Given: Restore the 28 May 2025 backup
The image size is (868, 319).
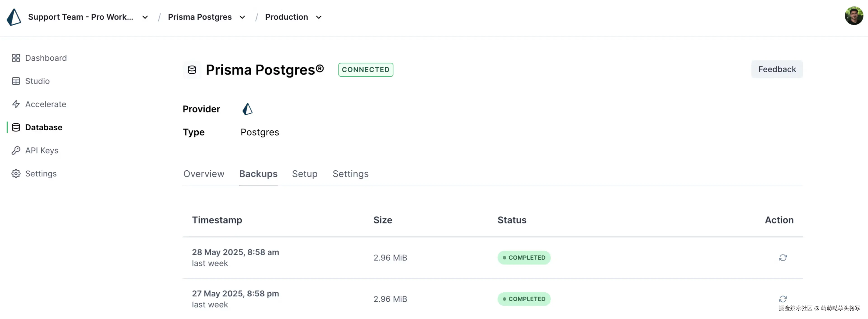Looking at the screenshot, I should click(x=782, y=258).
